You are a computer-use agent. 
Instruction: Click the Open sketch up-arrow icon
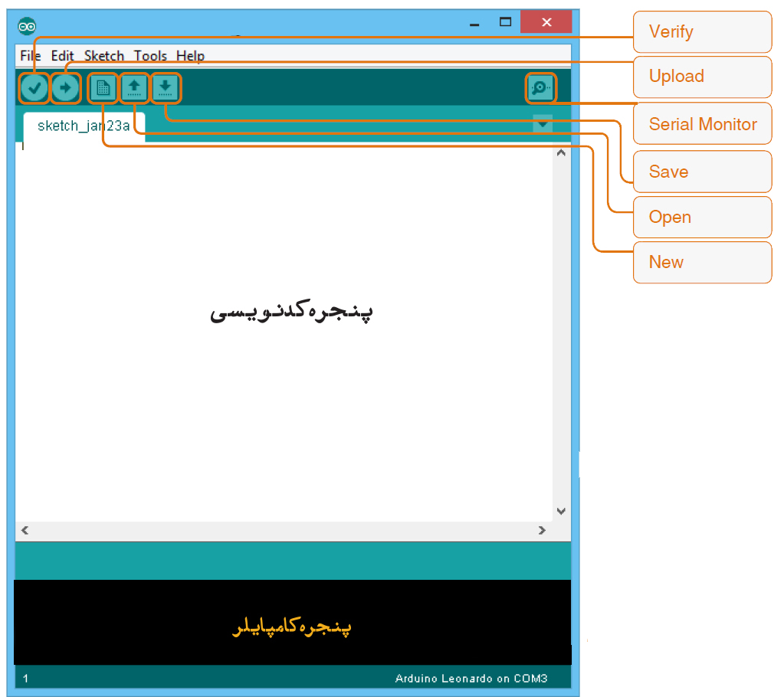(x=134, y=88)
